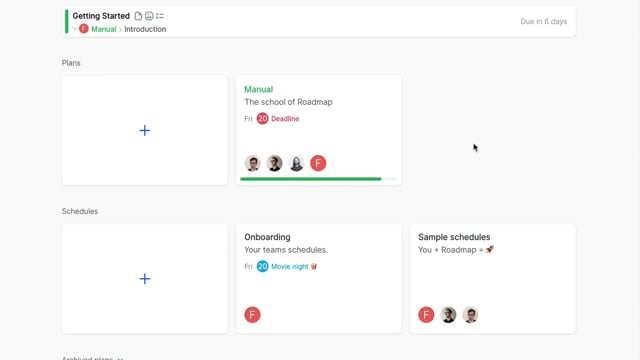The image size is (640, 360).
Task: Click the Movie night event label
Action: 289,267
